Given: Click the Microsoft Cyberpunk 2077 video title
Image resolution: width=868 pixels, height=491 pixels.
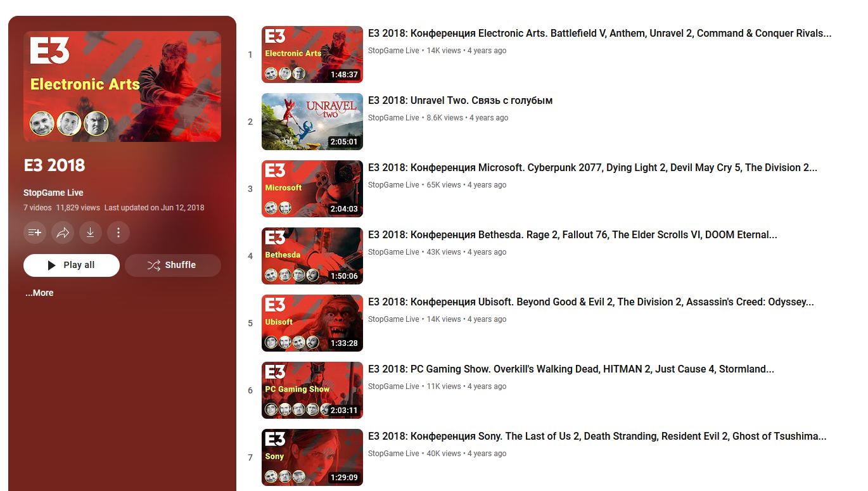Looking at the screenshot, I should pyautogui.click(x=593, y=168).
